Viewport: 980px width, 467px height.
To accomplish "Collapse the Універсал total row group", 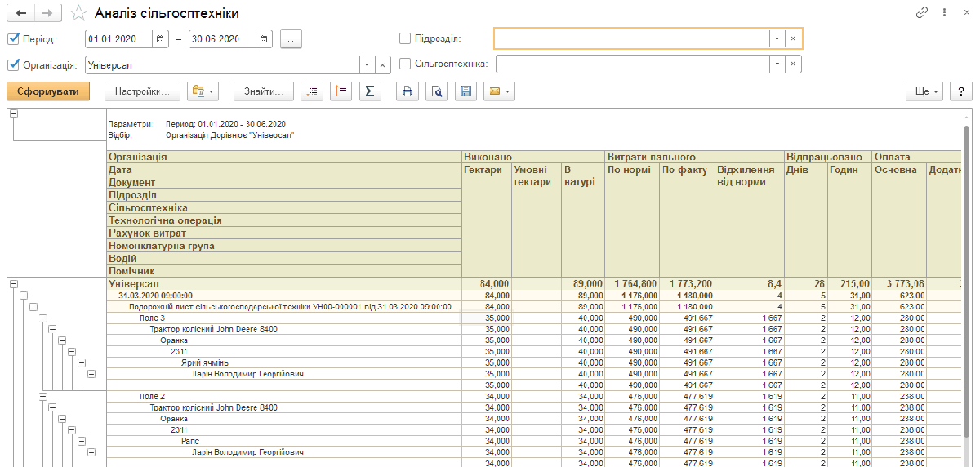I will coord(14,283).
